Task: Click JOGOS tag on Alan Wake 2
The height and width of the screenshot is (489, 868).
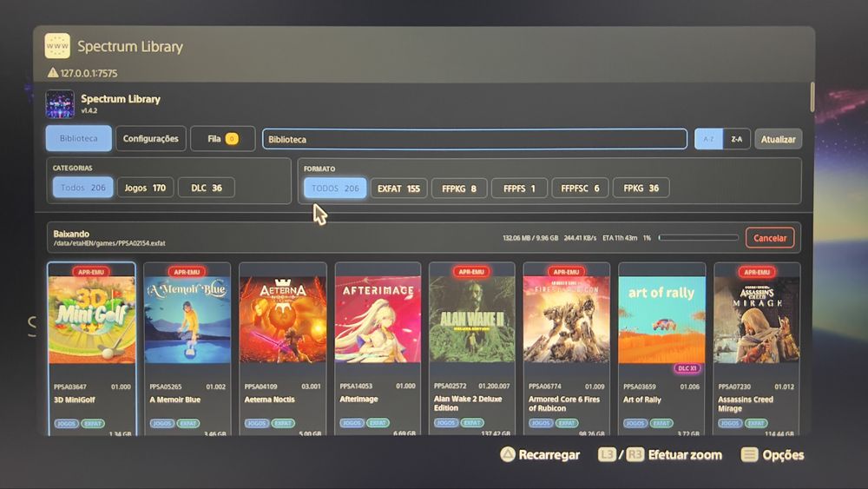Action: pyautogui.click(x=446, y=422)
